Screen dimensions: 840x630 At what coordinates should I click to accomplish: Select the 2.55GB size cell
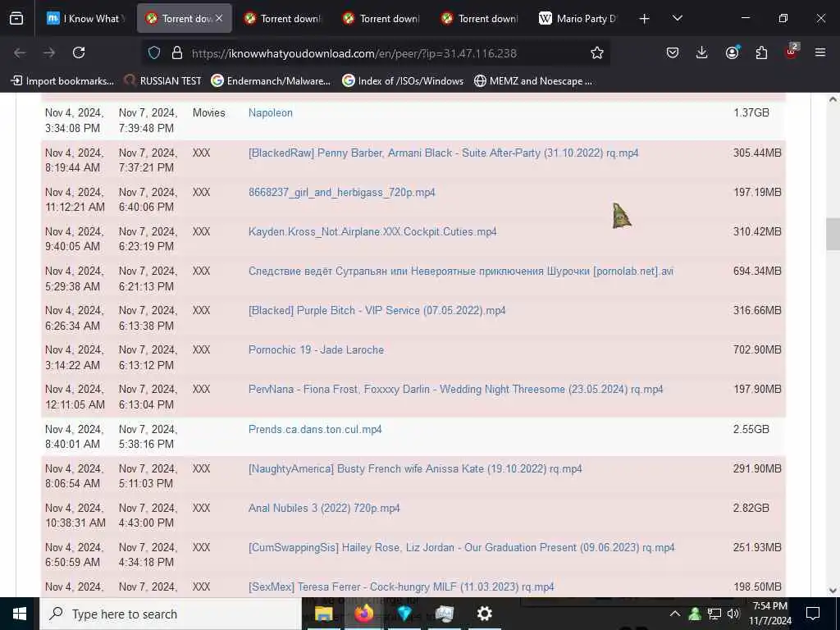pos(751,430)
